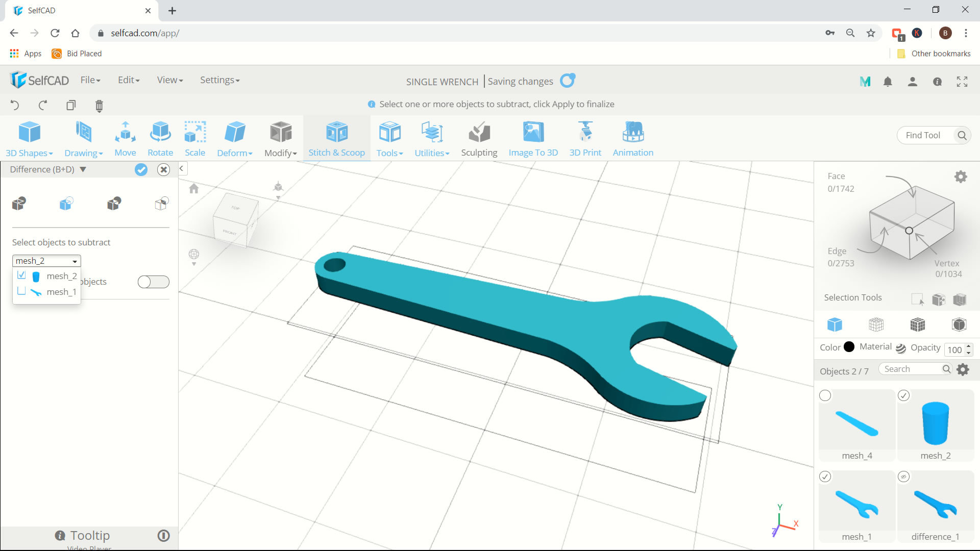980x551 pixels.
Task: Toggle mesh_1 visibility checkbox
Action: [21, 291]
